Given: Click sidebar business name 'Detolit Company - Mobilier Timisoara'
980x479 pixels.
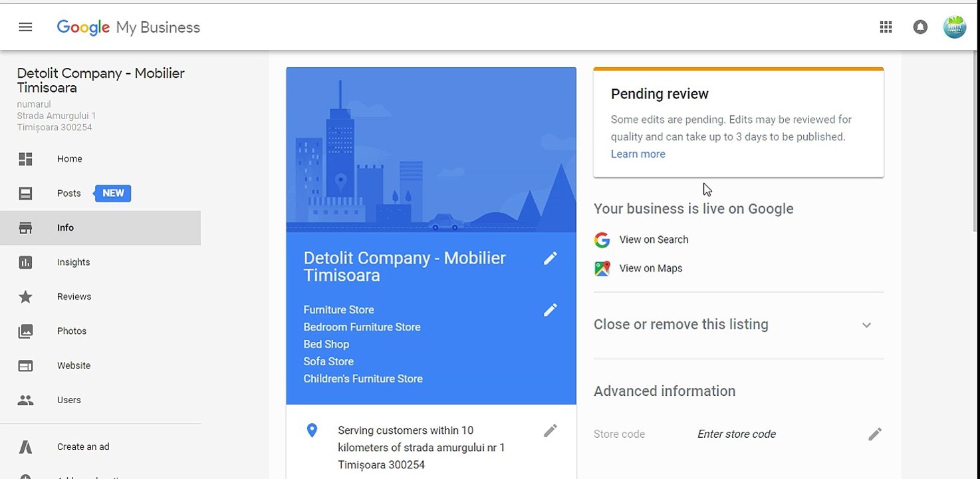Looking at the screenshot, I should [x=101, y=80].
